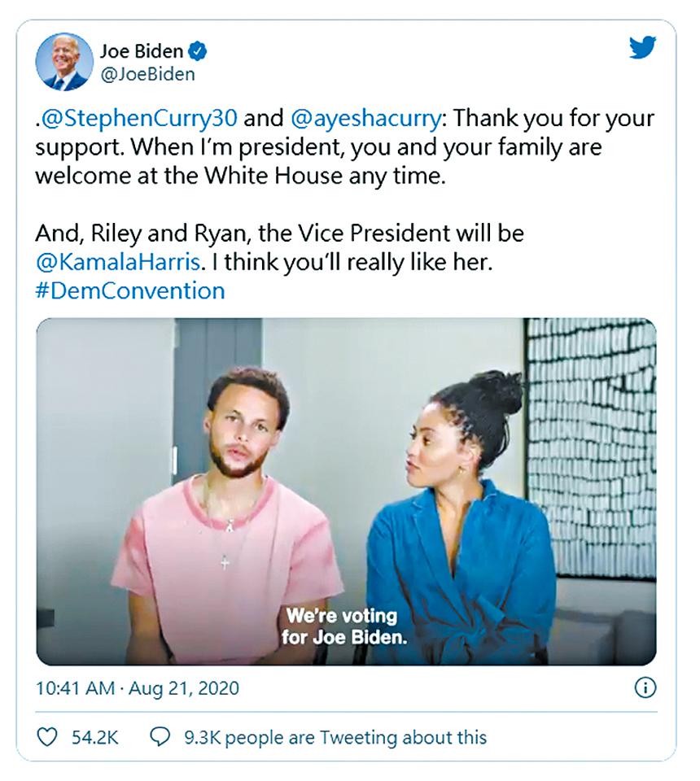This screenshot has height=781, width=700.
Task: Play the embedded video
Action: (346, 491)
